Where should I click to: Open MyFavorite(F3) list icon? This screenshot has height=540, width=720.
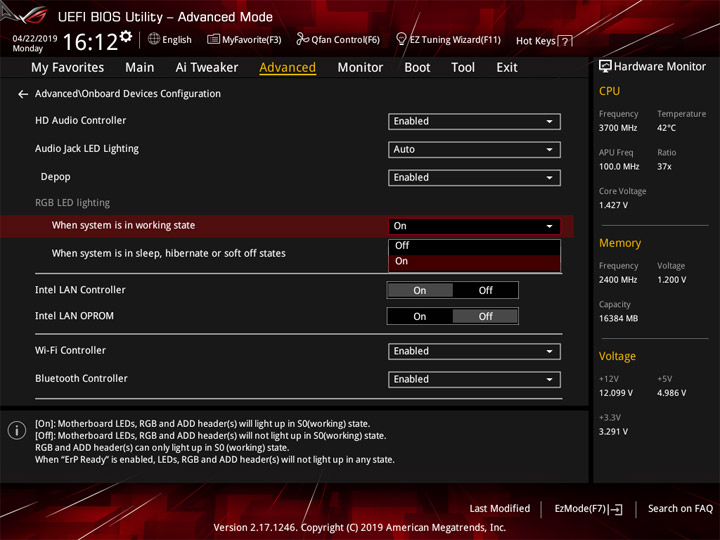[213, 39]
